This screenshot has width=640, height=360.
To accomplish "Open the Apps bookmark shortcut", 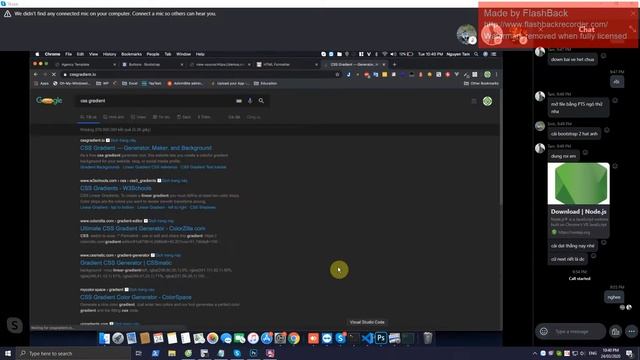I will (41, 83).
